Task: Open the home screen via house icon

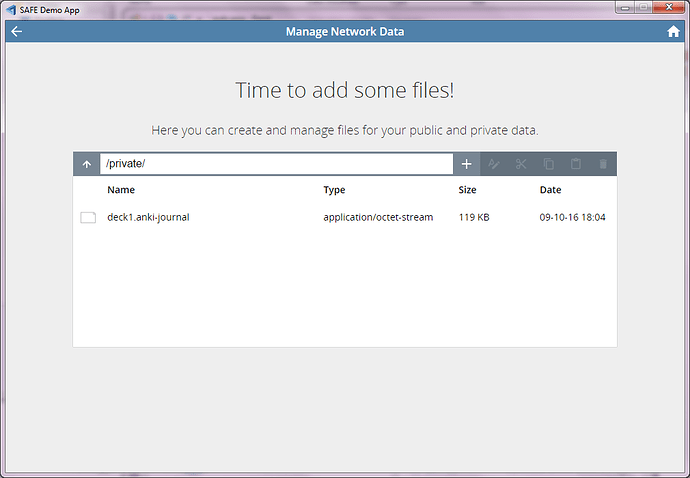Action: pos(673,32)
